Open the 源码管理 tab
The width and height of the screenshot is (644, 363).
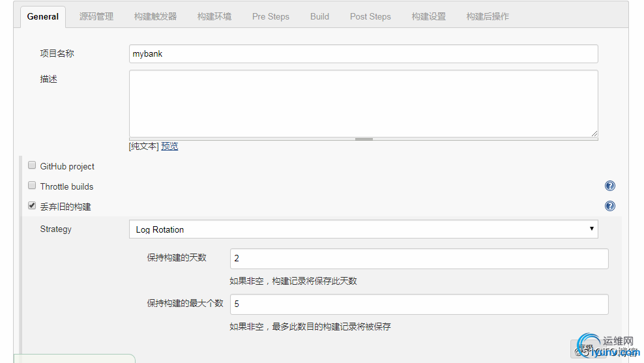(96, 17)
